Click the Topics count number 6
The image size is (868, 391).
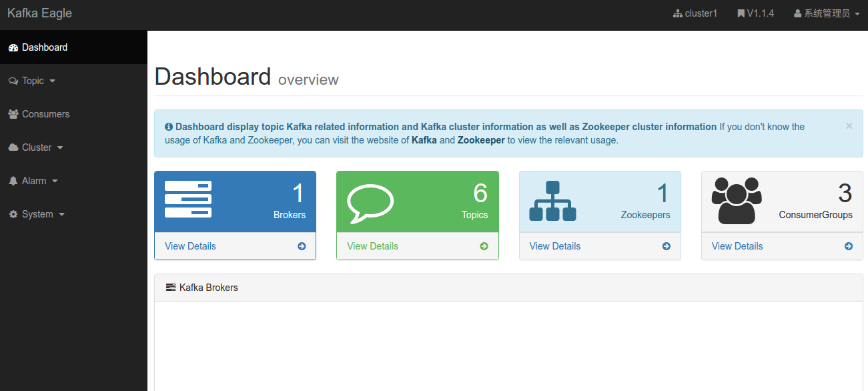click(480, 193)
